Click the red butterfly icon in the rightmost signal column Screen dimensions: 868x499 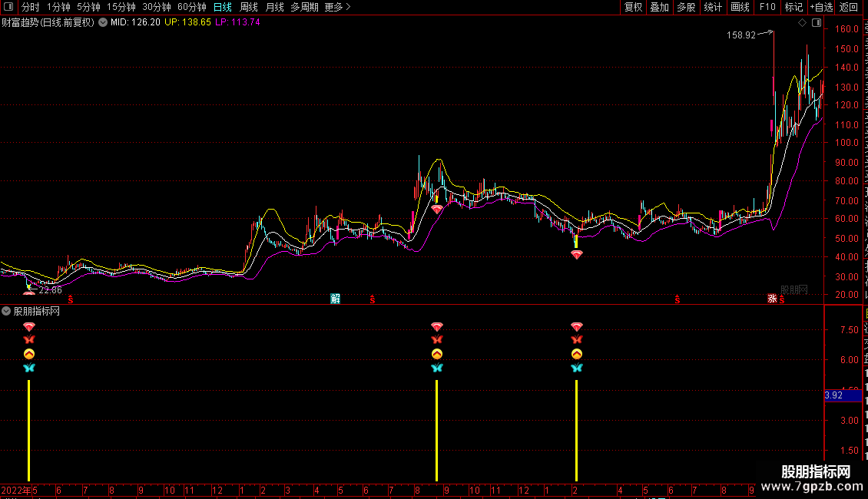(576, 339)
